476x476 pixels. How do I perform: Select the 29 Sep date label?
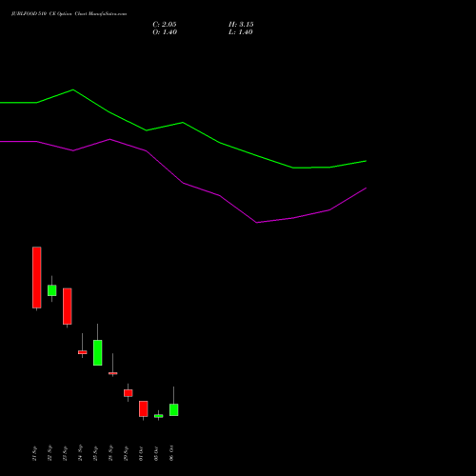pyautogui.click(x=126, y=453)
